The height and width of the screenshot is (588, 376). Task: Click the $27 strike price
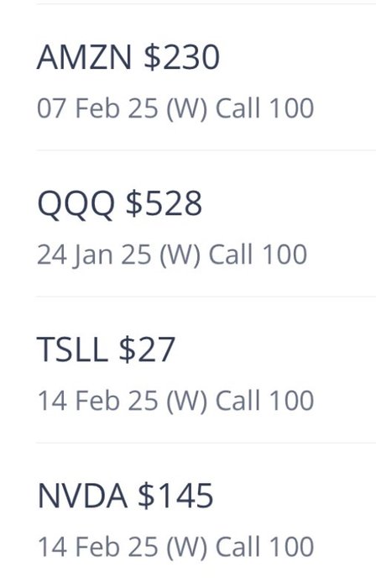point(147,349)
